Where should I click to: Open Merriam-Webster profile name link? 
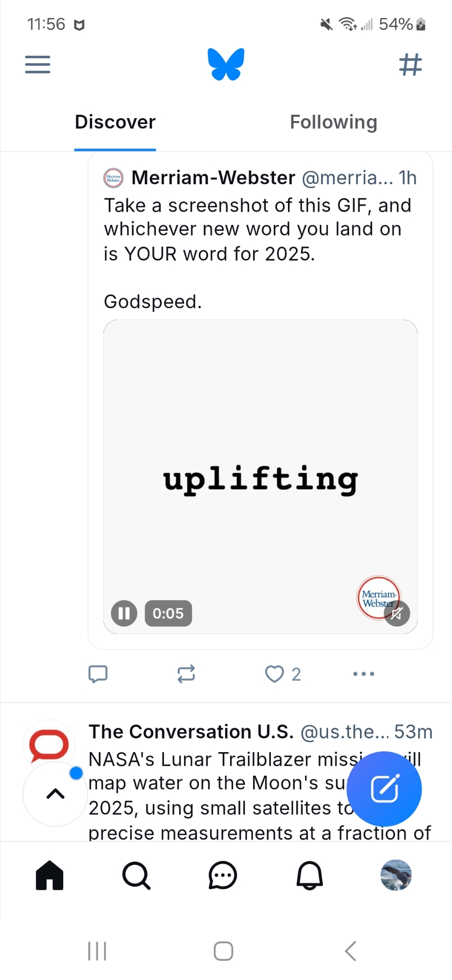tap(213, 178)
